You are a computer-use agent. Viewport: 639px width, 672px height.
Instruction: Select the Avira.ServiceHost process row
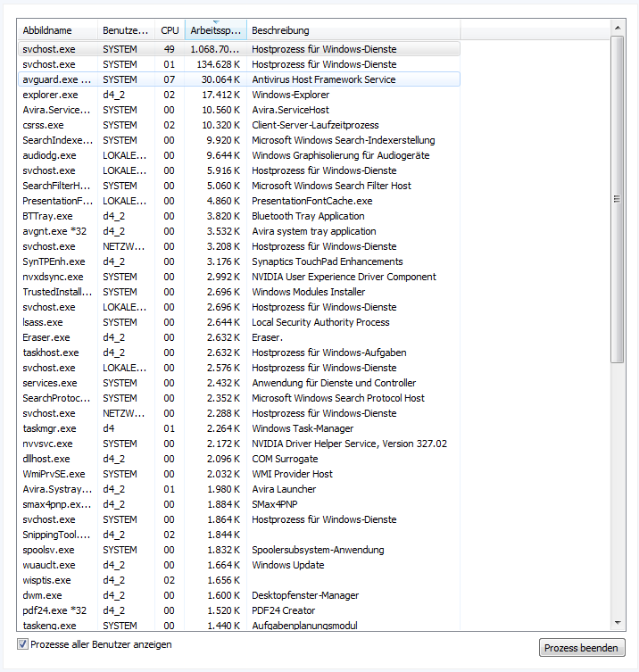[x=239, y=110]
